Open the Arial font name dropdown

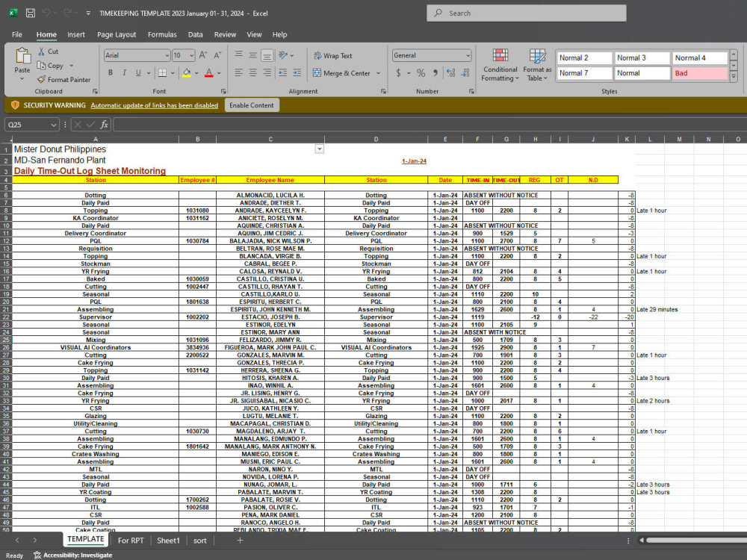[x=167, y=56]
